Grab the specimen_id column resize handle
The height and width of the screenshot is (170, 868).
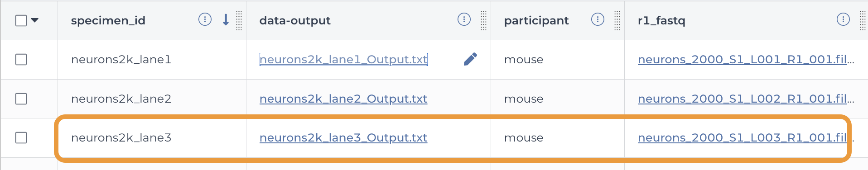(239, 20)
